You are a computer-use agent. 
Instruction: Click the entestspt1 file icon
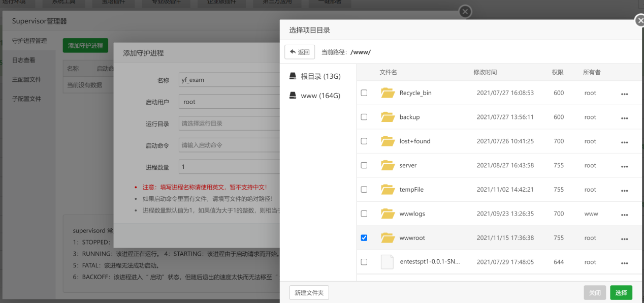pyautogui.click(x=387, y=262)
